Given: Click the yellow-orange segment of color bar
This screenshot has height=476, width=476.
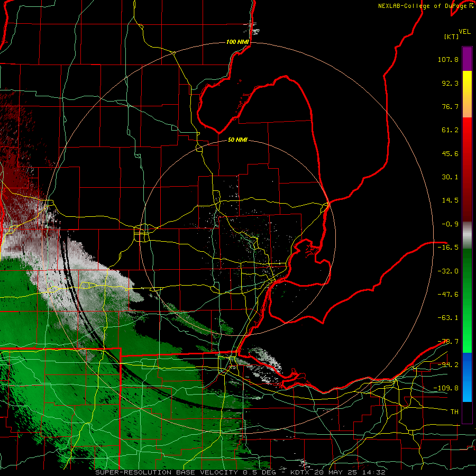Looking at the screenshot, I should pyautogui.click(x=467, y=94).
